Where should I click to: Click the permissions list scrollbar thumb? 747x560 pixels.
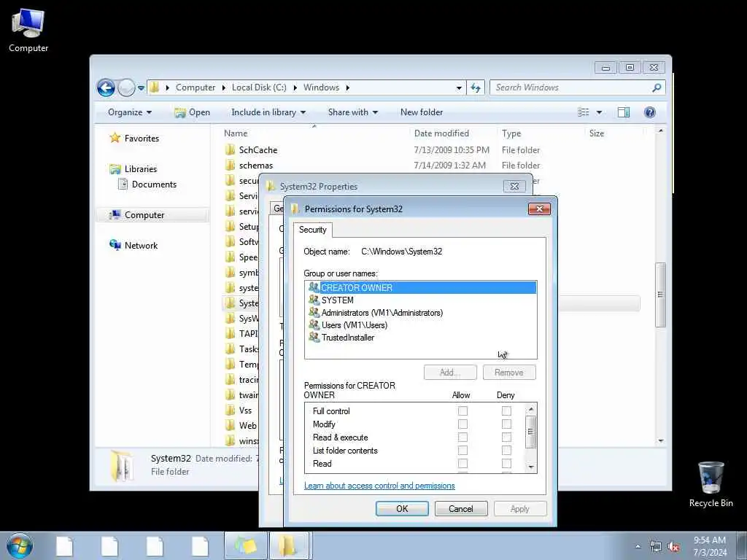coord(531,432)
